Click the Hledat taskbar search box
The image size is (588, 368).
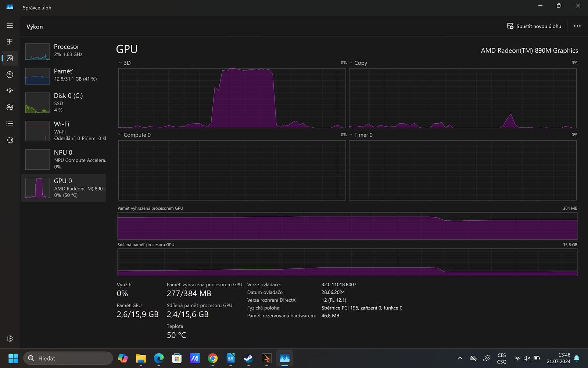68,358
